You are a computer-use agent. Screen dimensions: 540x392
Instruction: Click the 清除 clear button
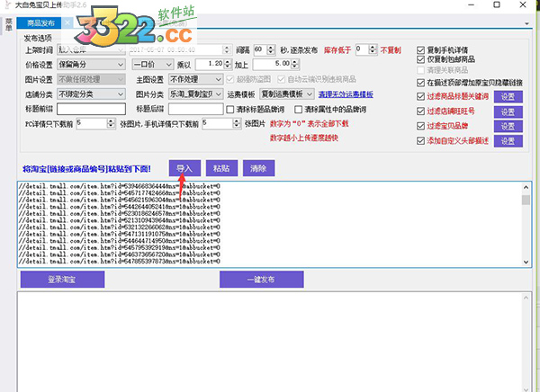[259, 168]
